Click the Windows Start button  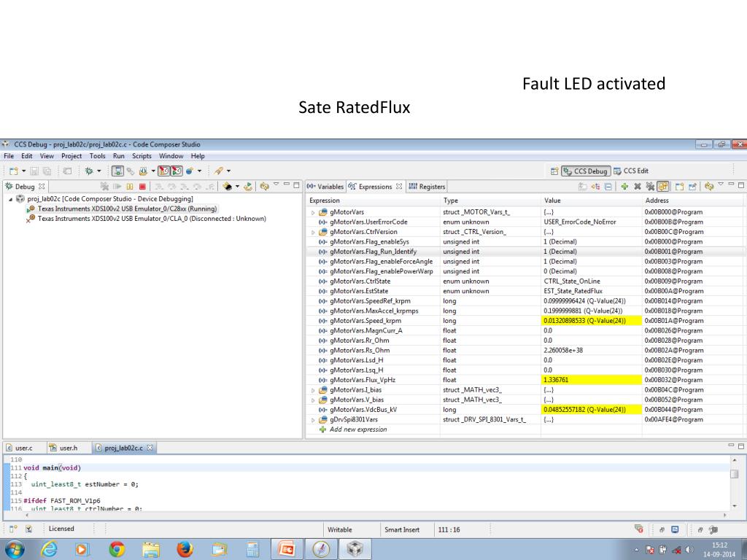click(15, 549)
